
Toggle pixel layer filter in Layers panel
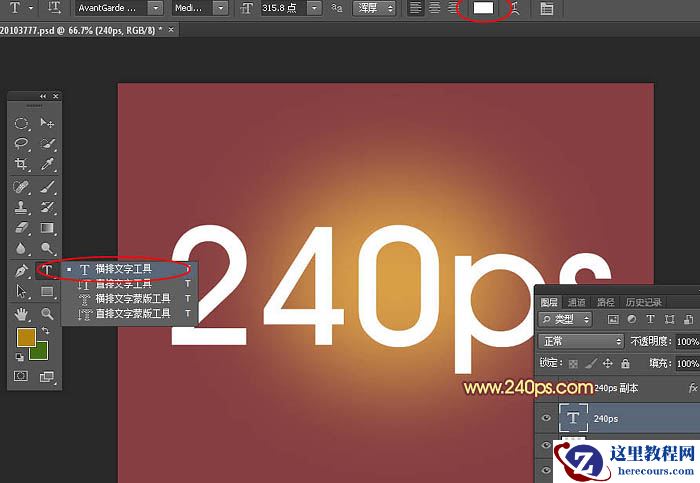point(613,319)
